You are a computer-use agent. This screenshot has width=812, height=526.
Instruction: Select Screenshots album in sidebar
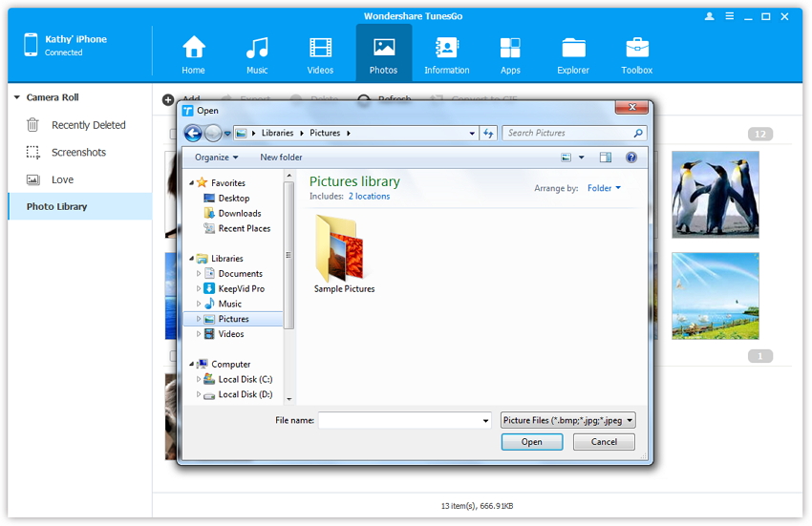click(78, 153)
